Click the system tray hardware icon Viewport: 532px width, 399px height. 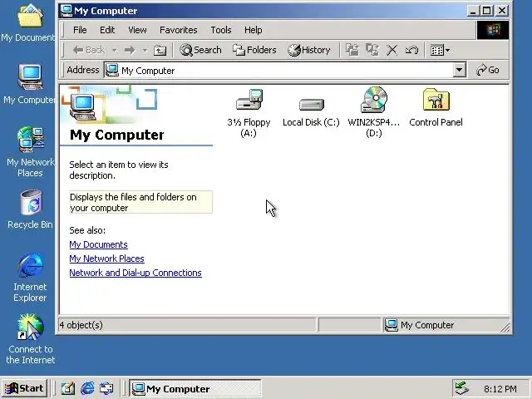coord(462,388)
